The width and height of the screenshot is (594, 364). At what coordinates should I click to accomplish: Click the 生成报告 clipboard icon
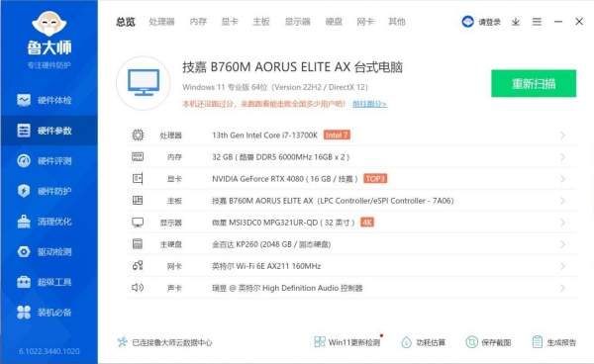538,342
